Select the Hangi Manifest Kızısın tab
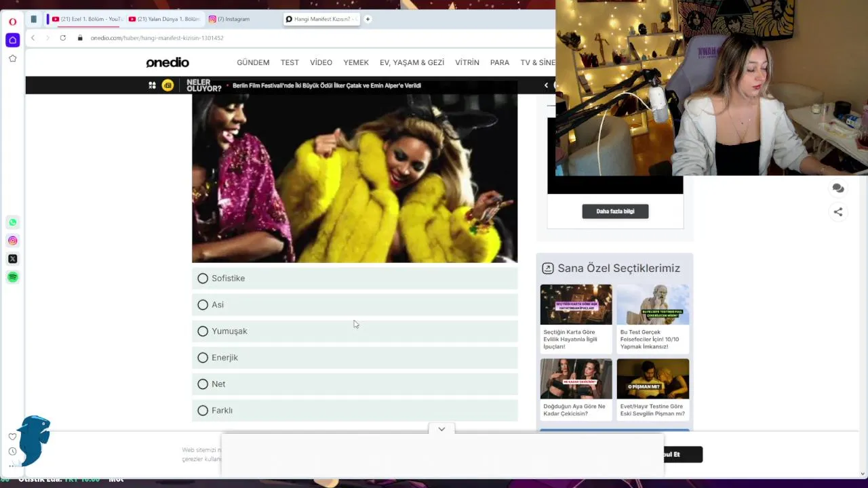The image size is (868, 488). pos(321,19)
